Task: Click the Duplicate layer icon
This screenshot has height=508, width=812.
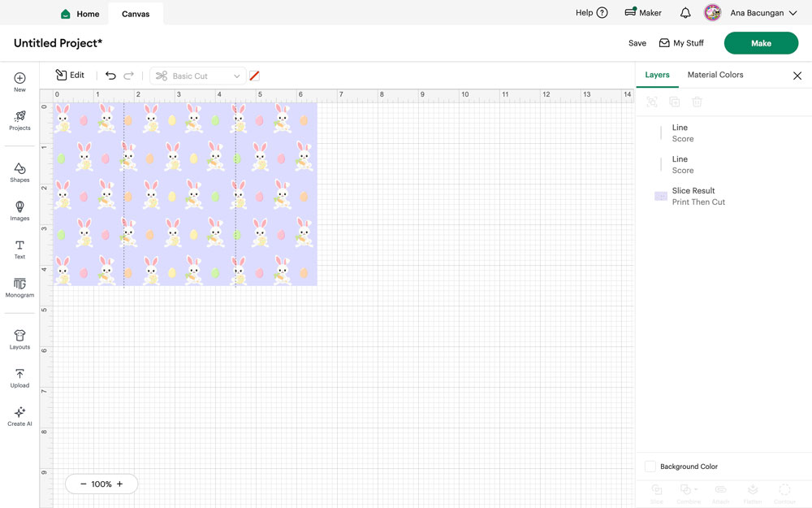Action: [x=674, y=102]
